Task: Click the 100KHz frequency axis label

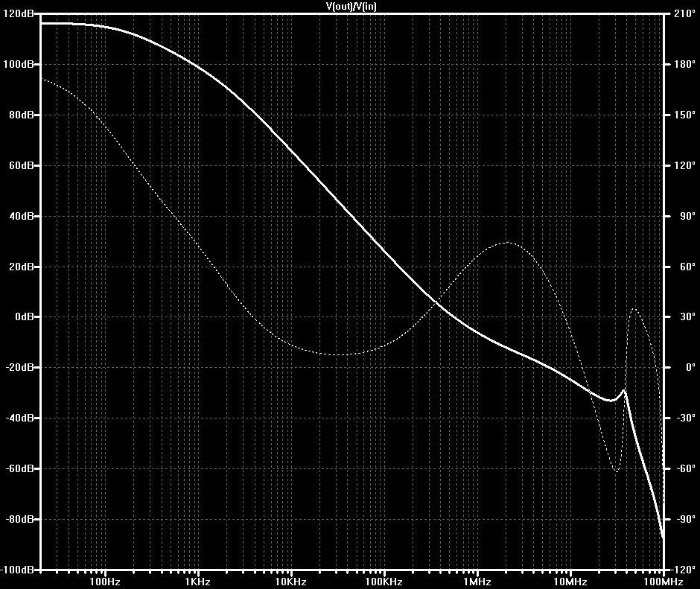Action: click(384, 582)
